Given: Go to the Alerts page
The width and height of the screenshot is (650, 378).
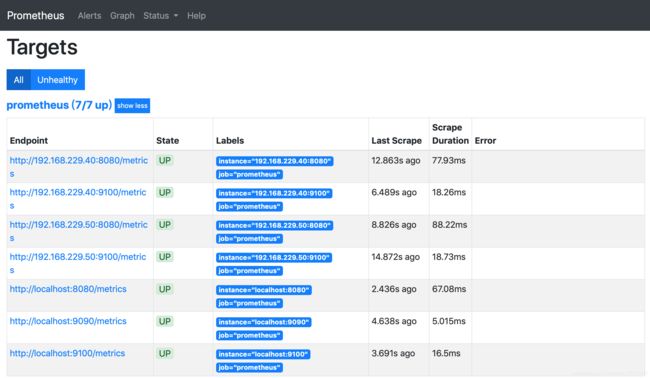Looking at the screenshot, I should [x=90, y=16].
